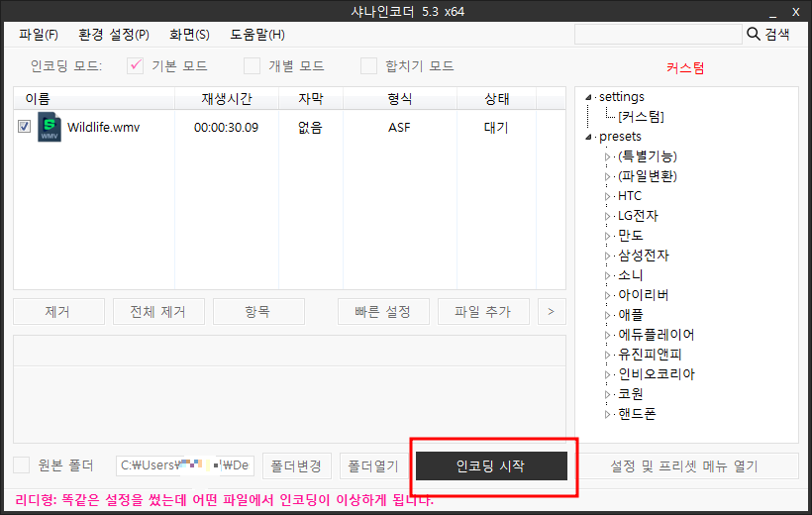Click the 대기 status cell

point(496,128)
